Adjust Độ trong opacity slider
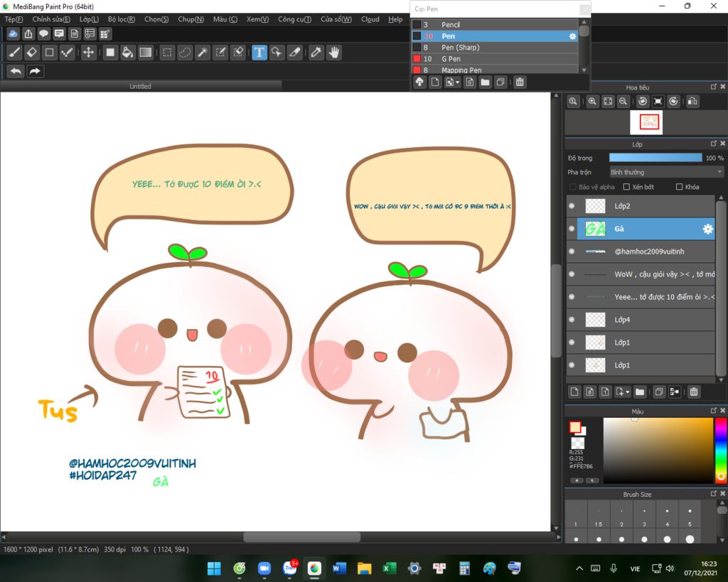728x582 pixels. click(655, 158)
